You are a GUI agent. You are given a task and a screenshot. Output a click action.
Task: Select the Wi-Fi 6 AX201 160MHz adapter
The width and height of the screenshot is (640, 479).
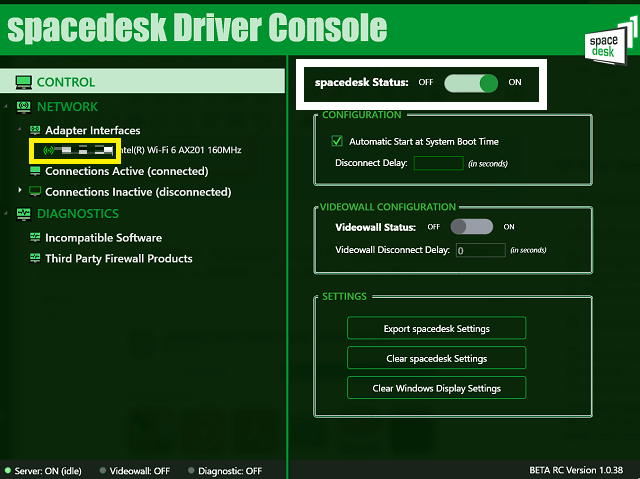click(x=142, y=150)
